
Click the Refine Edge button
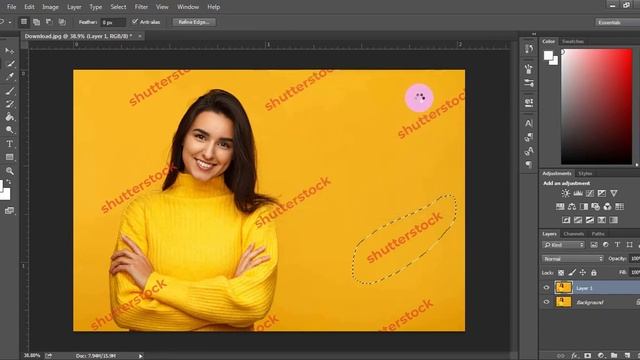[194, 22]
